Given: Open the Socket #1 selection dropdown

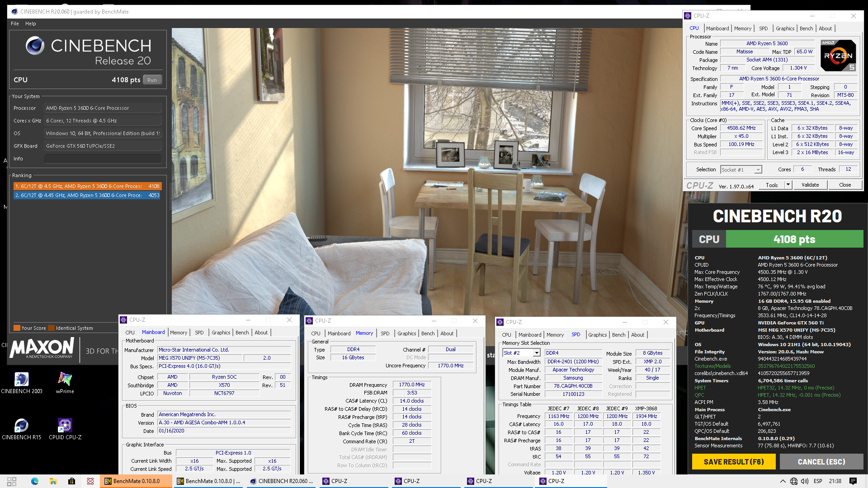Looking at the screenshot, I should 741,170.
